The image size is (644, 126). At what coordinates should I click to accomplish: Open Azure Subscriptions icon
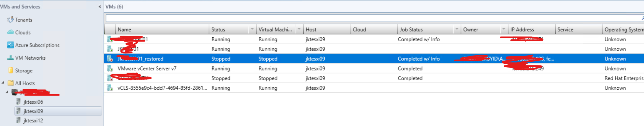10,45
